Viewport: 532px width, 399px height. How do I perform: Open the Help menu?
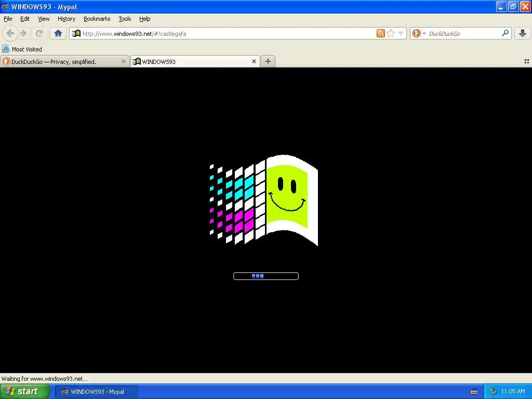click(x=145, y=19)
